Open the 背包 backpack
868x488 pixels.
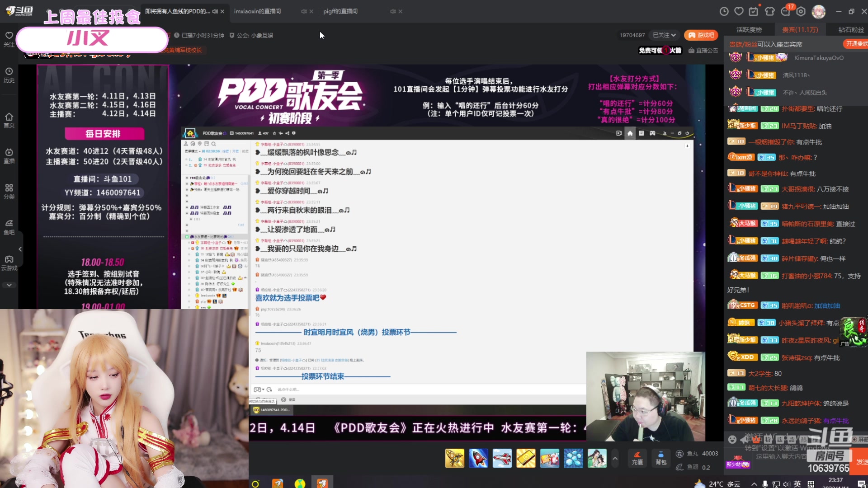point(661,458)
